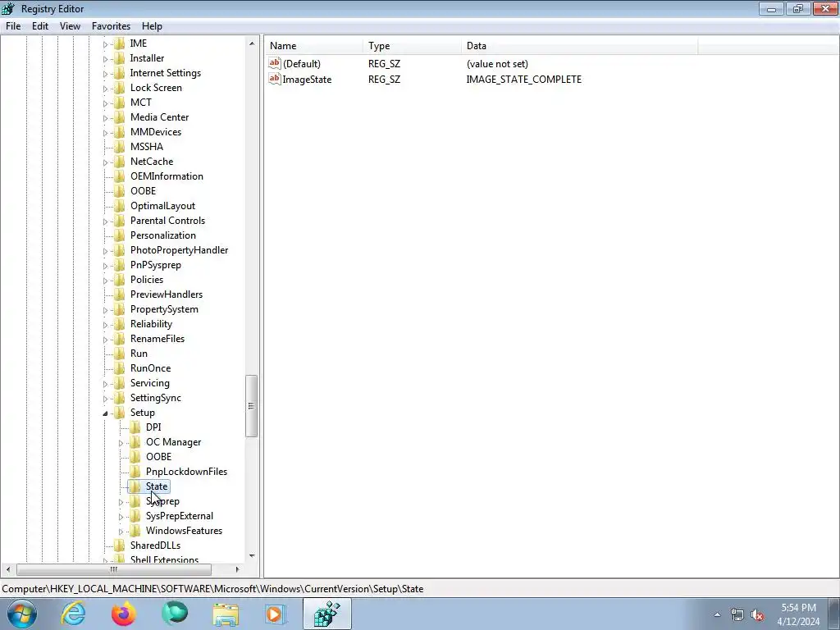Open the File menu
Screen dimensions: 840x630
pyautogui.click(x=13, y=25)
